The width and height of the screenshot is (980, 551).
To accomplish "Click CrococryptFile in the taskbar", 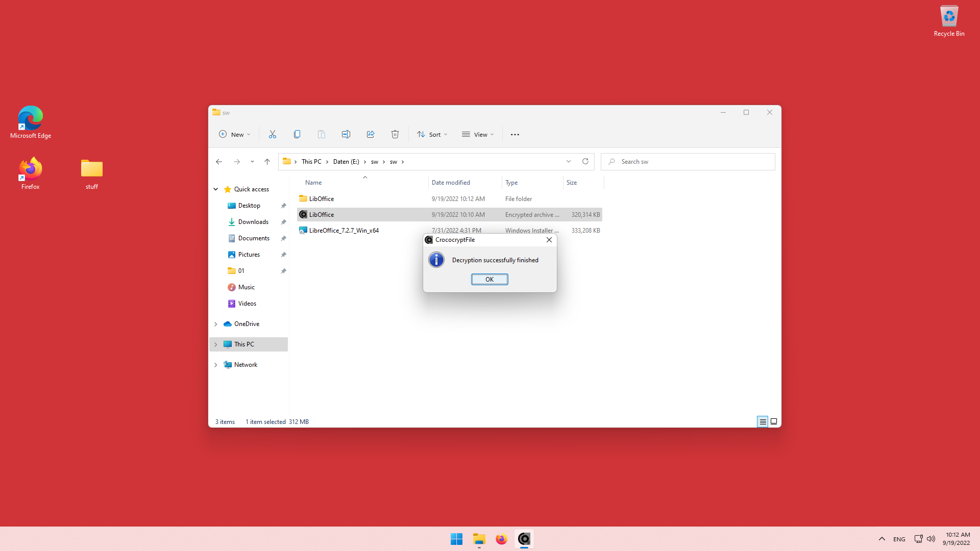I will [524, 539].
